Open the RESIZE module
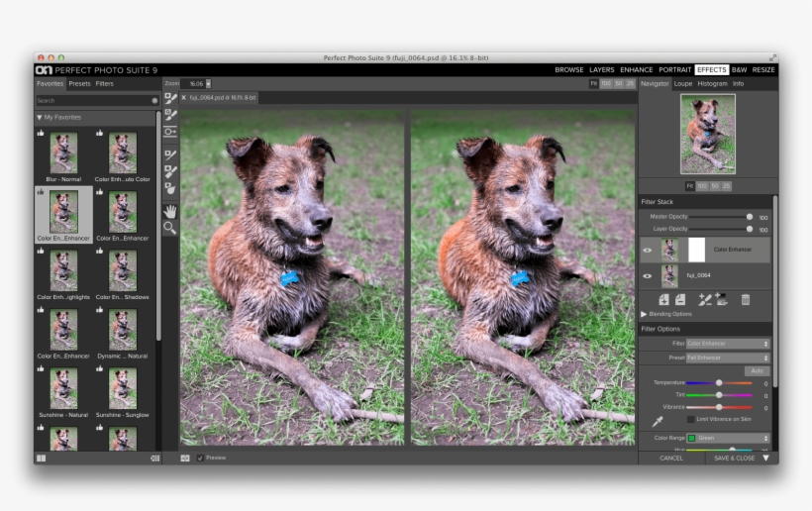The width and height of the screenshot is (812, 511). [763, 70]
